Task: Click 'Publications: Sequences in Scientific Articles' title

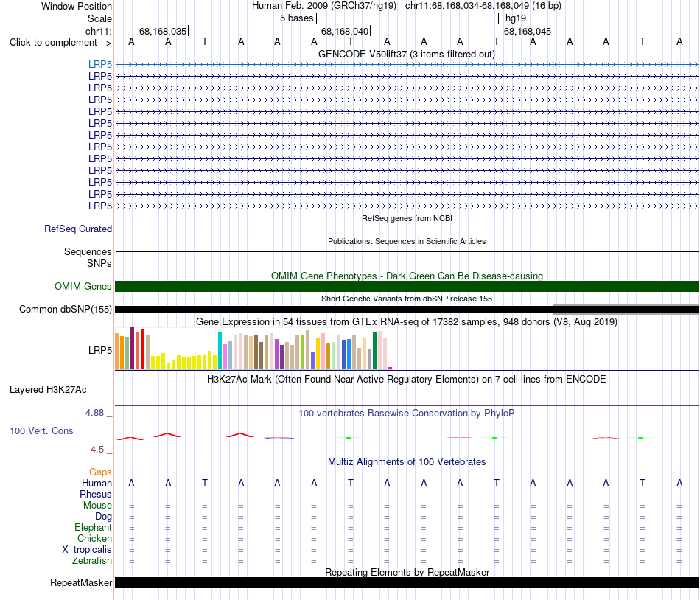Action: click(407, 241)
